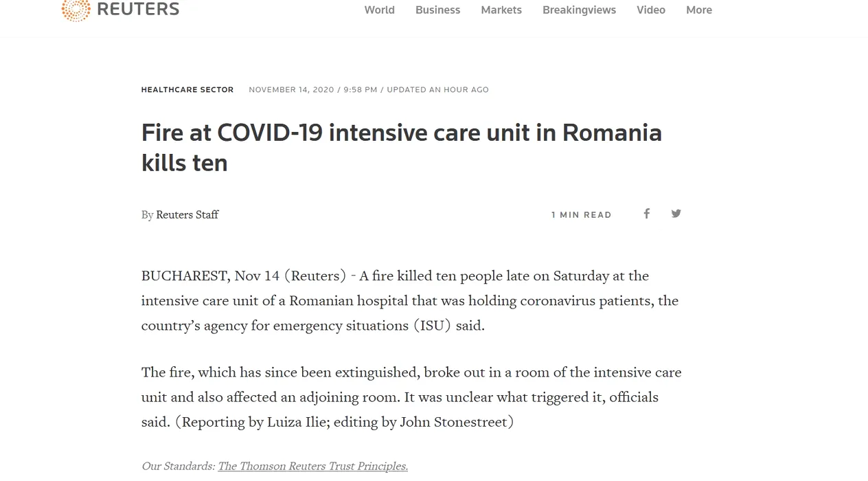Image resolution: width=868 pixels, height=481 pixels.
Task: Expand the More navigation menu
Action: pyautogui.click(x=698, y=10)
